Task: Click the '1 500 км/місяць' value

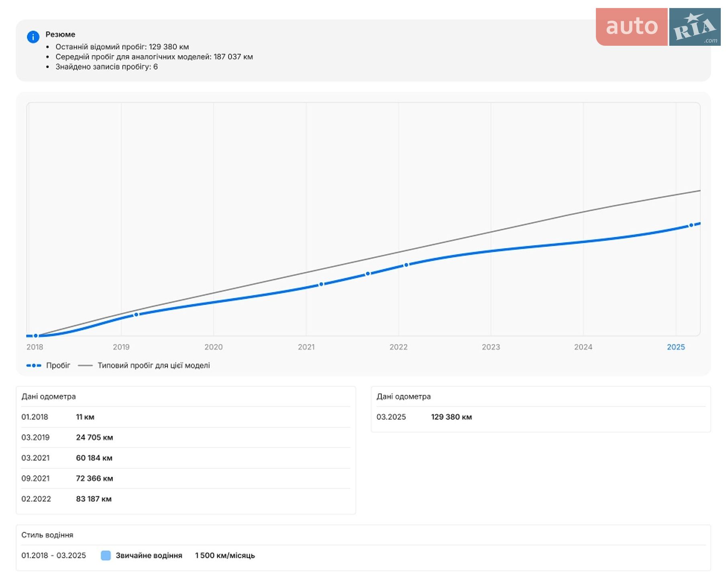Action: pyautogui.click(x=225, y=556)
